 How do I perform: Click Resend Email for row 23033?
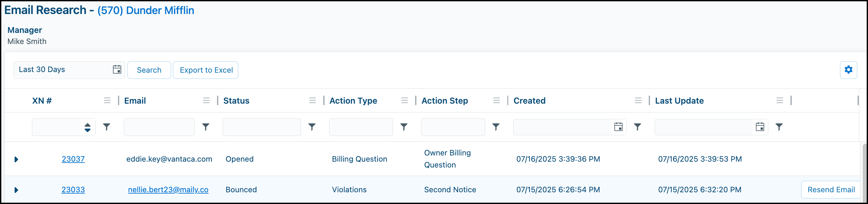pos(831,190)
